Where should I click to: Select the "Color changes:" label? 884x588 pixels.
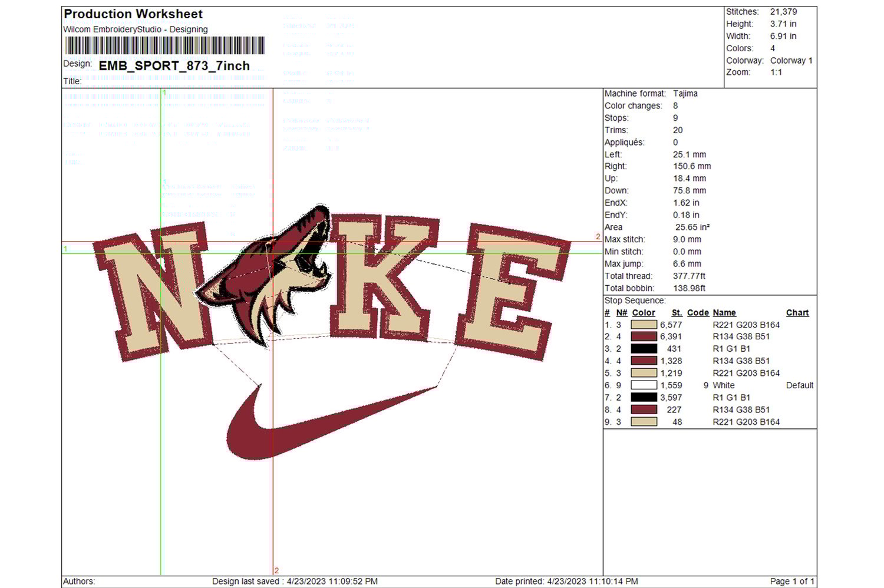pos(634,106)
